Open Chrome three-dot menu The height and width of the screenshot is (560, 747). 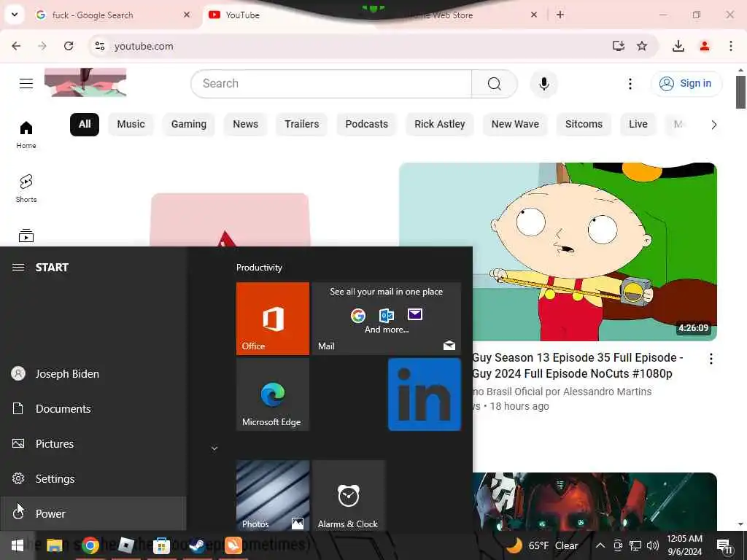(730, 46)
